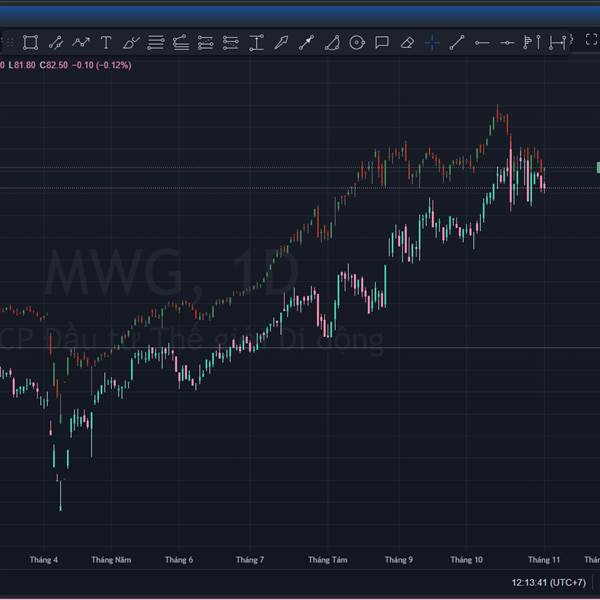Select the Vertical line tool

[x=538, y=42]
